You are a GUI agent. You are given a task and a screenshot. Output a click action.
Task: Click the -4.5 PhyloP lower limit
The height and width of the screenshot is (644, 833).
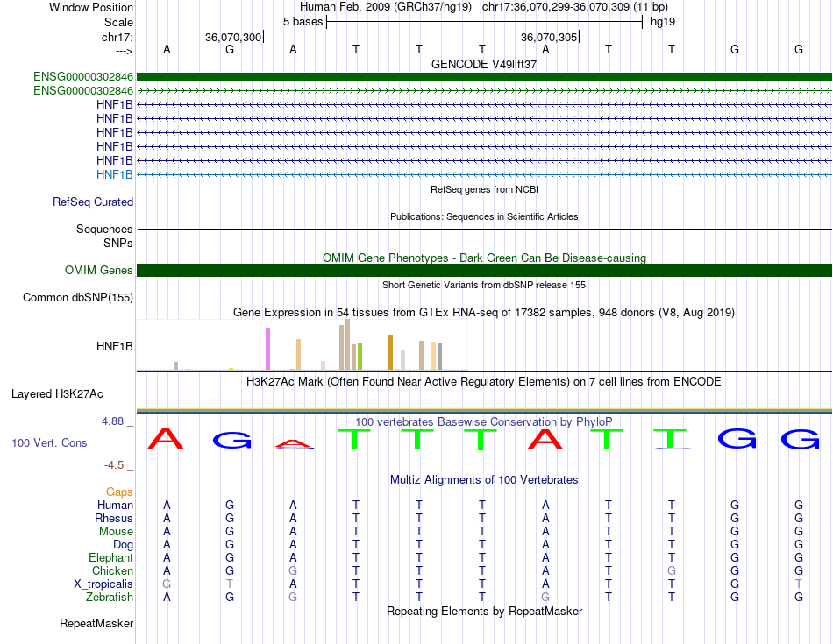[114, 465]
